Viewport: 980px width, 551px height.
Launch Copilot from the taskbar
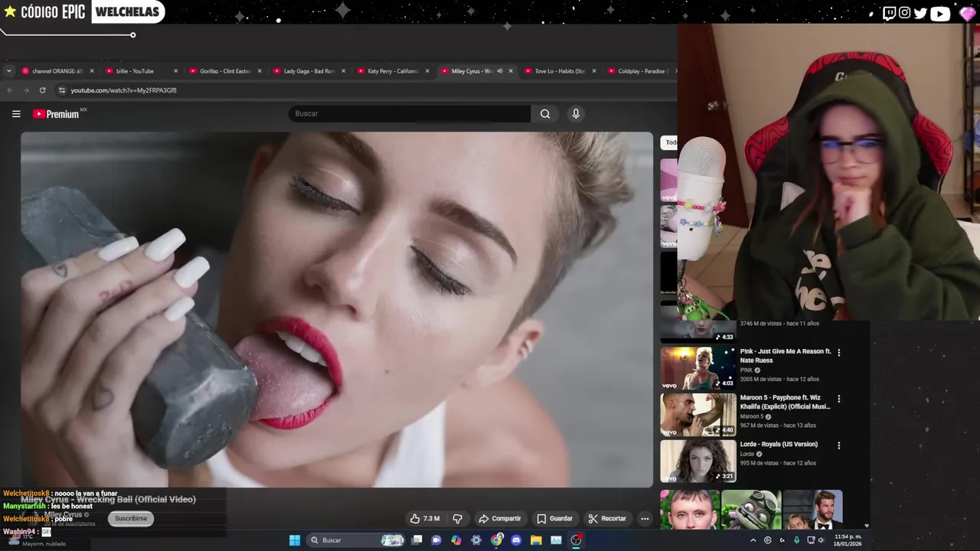point(456,540)
